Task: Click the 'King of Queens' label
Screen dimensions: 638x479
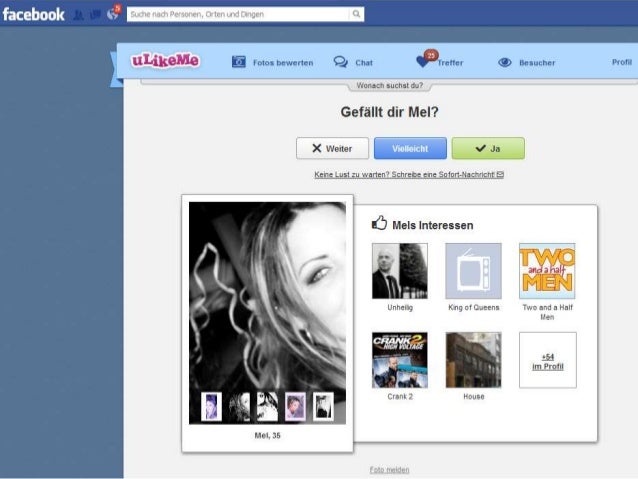Action: click(474, 308)
